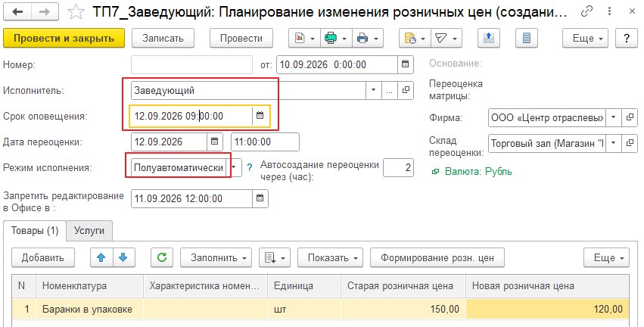Viewport: 644px width, 327px height.
Task: Open Исполнитель record with the open icon
Action: (406, 90)
